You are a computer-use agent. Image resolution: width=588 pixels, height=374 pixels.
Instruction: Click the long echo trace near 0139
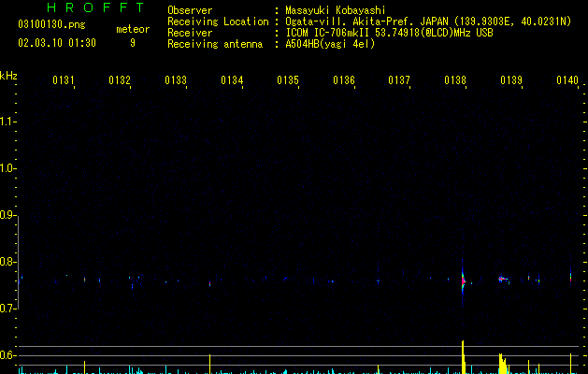[x=504, y=279]
